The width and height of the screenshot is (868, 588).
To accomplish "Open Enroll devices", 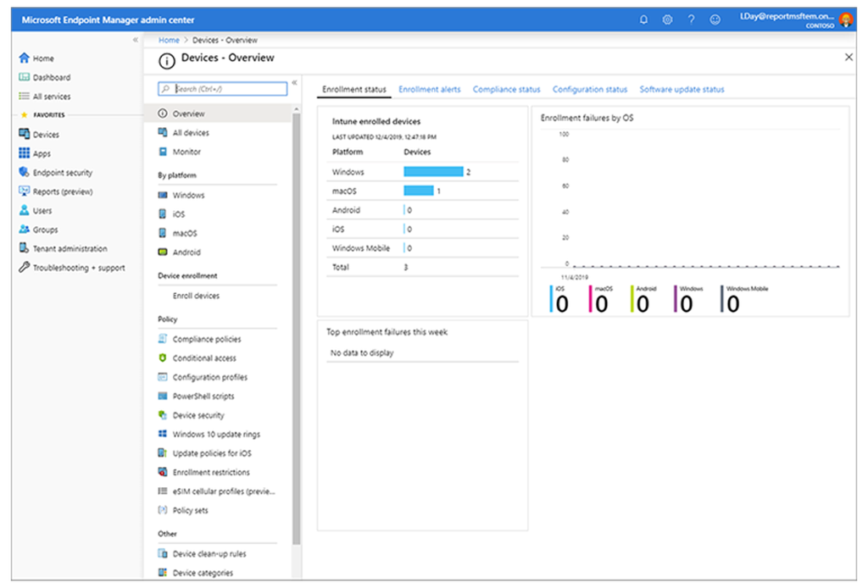I will tap(196, 296).
